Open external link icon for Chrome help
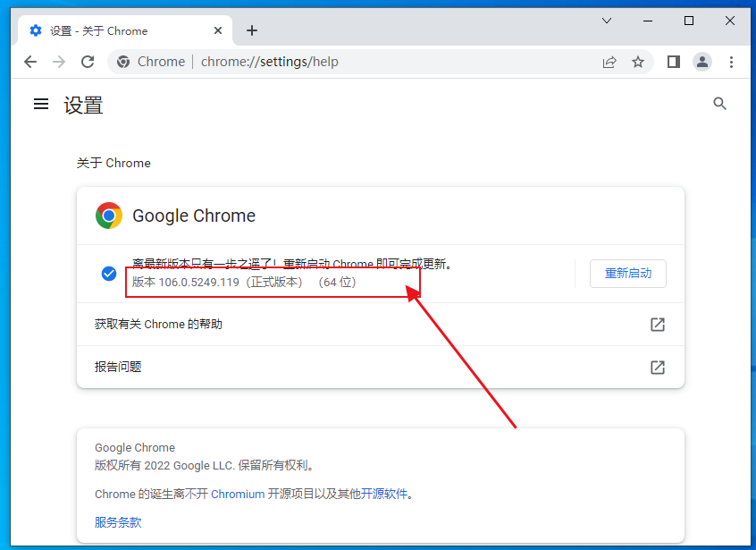The width and height of the screenshot is (756, 550). tap(658, 325)
